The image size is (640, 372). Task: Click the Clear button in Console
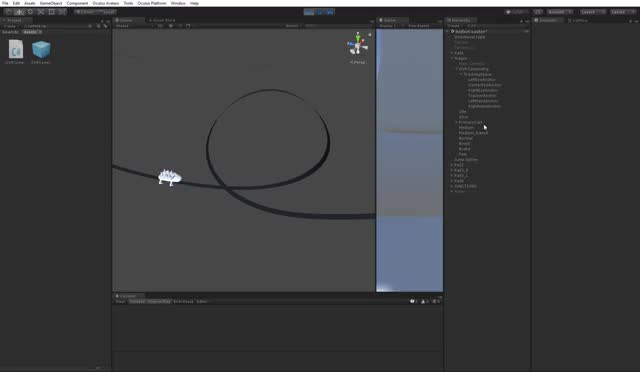tap(120, 302)
